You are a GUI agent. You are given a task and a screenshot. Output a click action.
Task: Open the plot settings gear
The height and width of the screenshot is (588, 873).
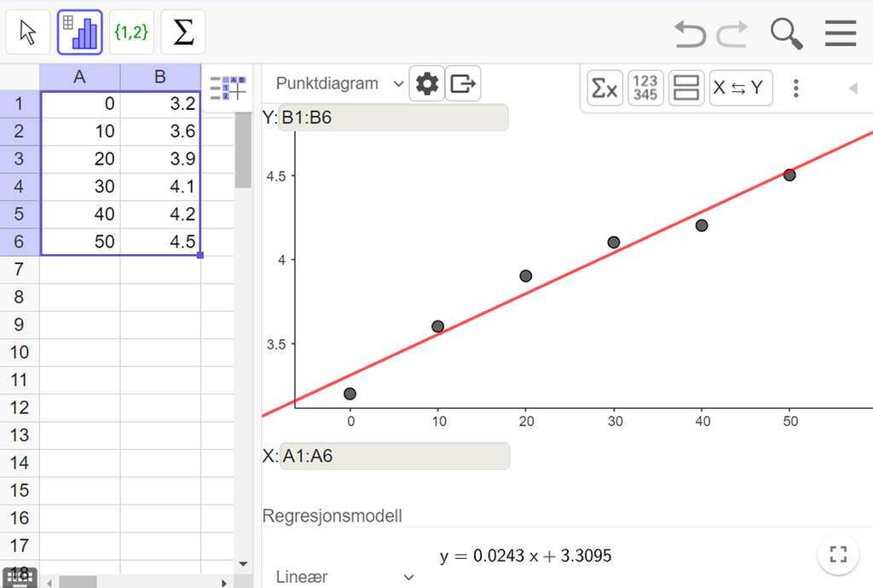coord(426,83)
